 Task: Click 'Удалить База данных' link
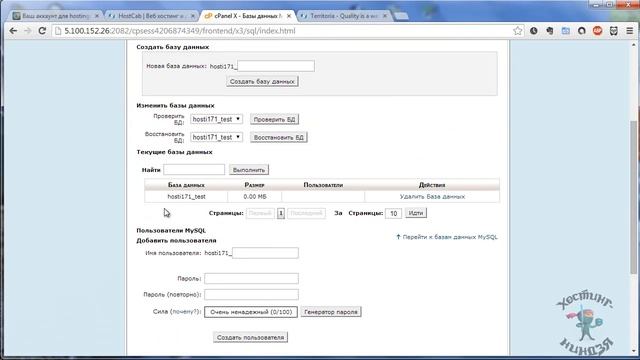[x=432, y=196]
